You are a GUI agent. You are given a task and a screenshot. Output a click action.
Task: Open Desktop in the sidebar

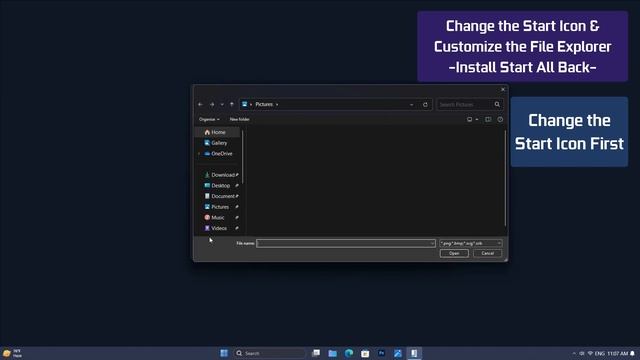click(218, 185)
